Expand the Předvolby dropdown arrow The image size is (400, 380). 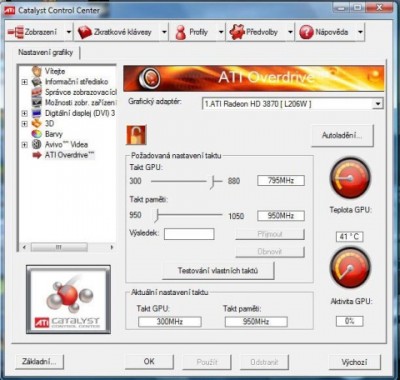290,32
